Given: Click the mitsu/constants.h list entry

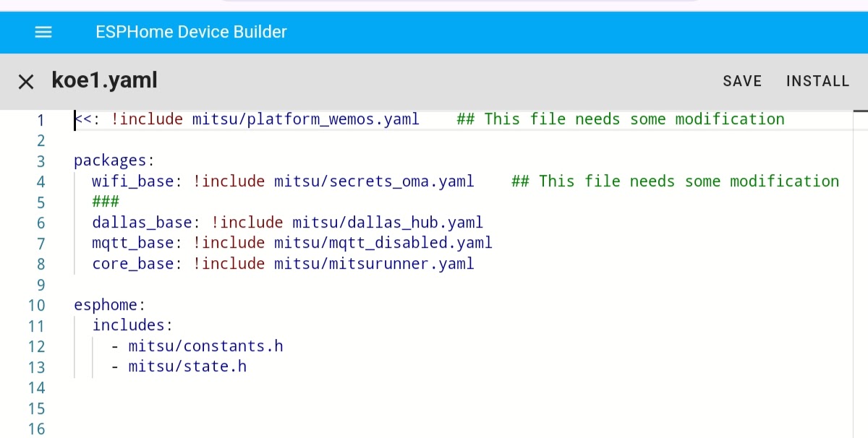Looking at the screenshot, I should (205, 346).
